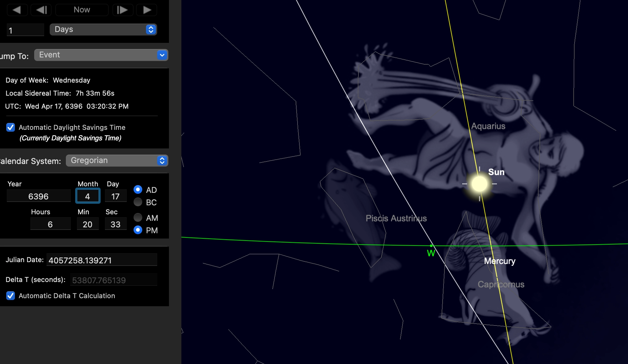This screenshot has height=364, width=628.
Task: Click the Piscis Austrinus constellation label
Action: [x=396, y=218]
